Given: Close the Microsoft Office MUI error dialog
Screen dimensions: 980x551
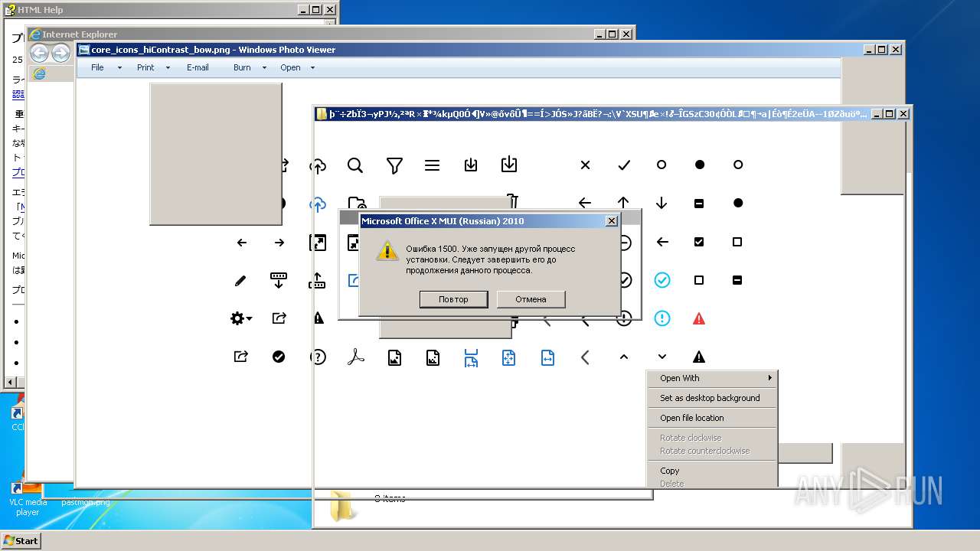Looking at the screenshot, I should pyautogui.click(x=611, y=220).
